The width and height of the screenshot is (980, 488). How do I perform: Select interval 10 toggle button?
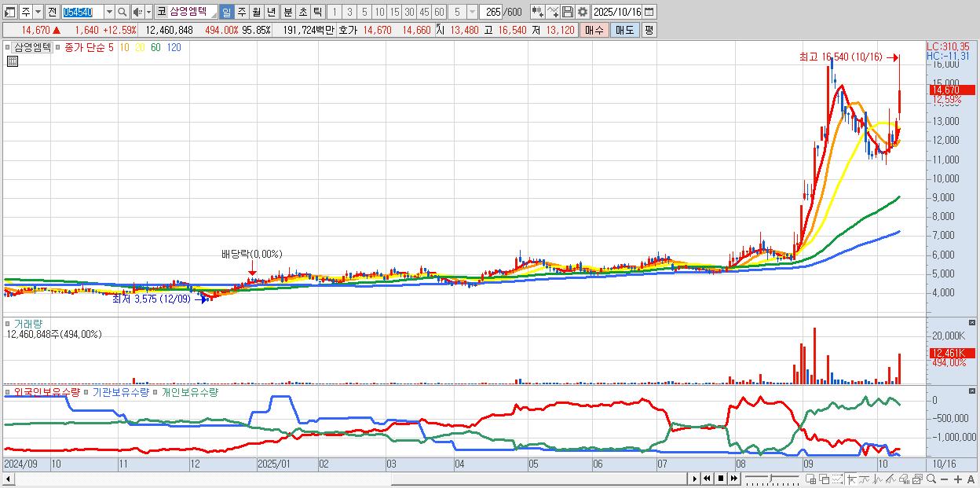point(379,12)
